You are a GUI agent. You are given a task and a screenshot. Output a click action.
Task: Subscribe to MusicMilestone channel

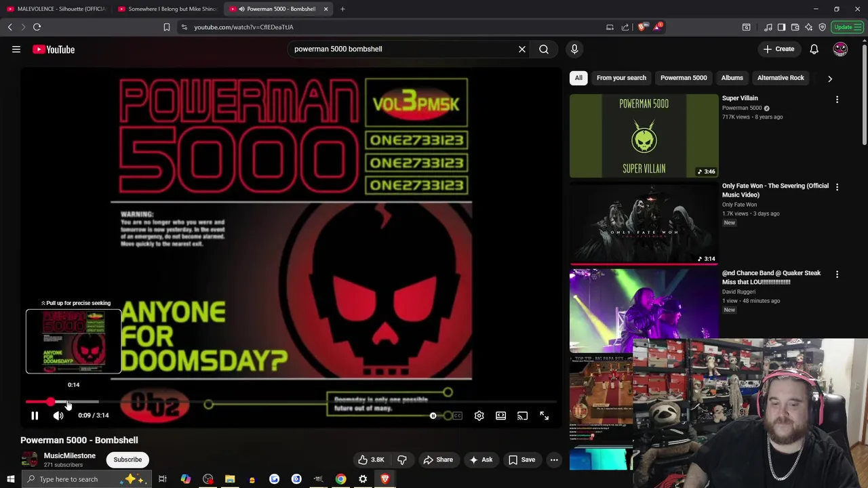(x=127, y=460)
